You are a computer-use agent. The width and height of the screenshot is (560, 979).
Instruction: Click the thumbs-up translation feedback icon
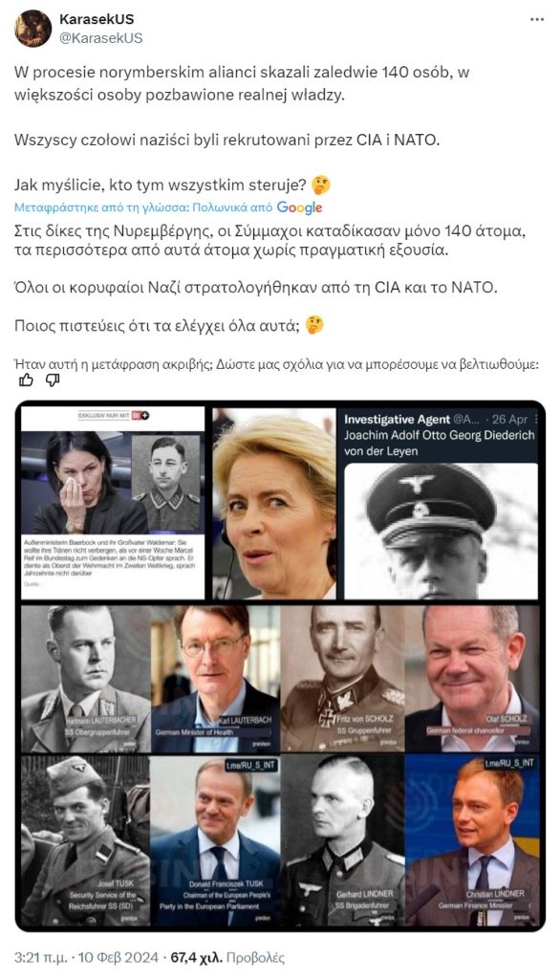pos(26,381)
